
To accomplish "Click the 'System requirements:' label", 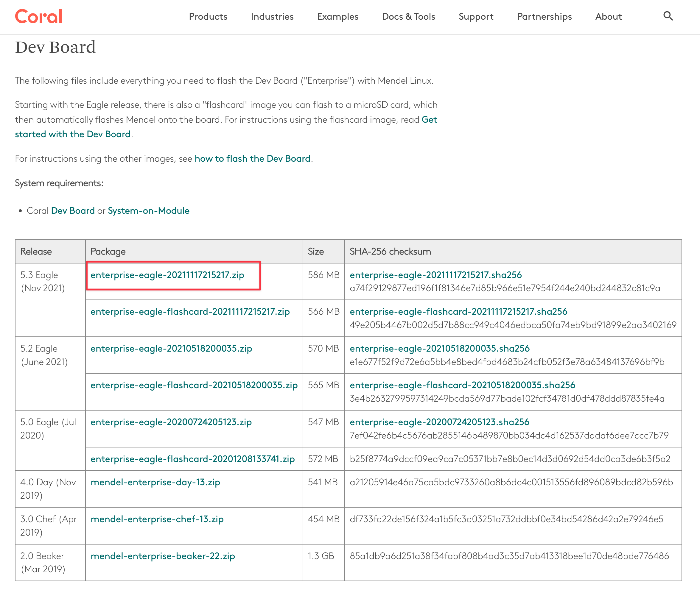I will point(59,183).
